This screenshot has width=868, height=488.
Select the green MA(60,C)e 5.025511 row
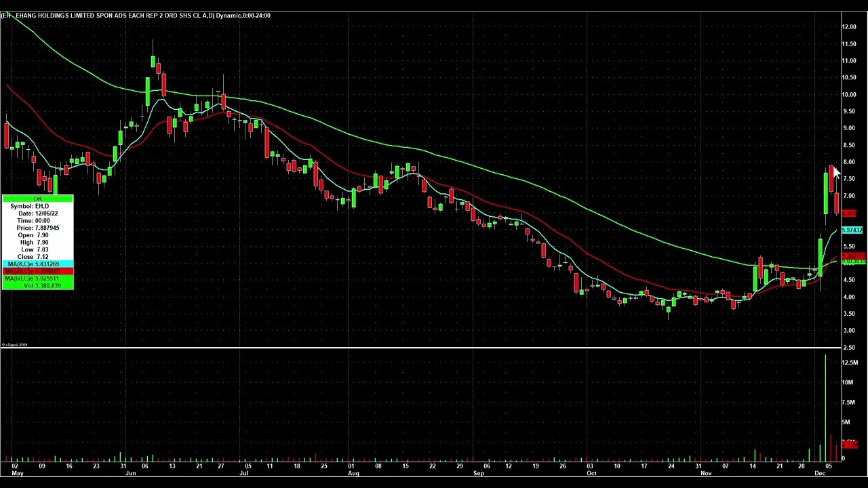click(37, 279)
